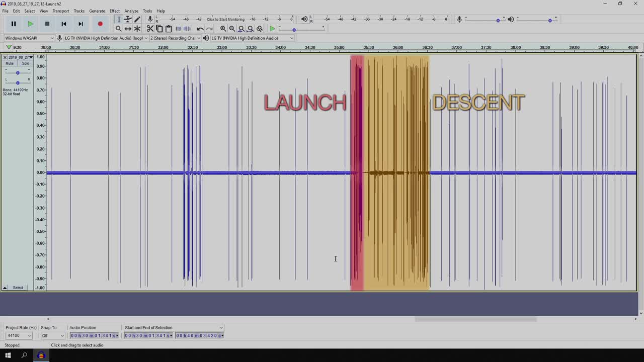Click the recording meter microphone icon
Screen dimensions: 644x362
click(x=150, y=19)
